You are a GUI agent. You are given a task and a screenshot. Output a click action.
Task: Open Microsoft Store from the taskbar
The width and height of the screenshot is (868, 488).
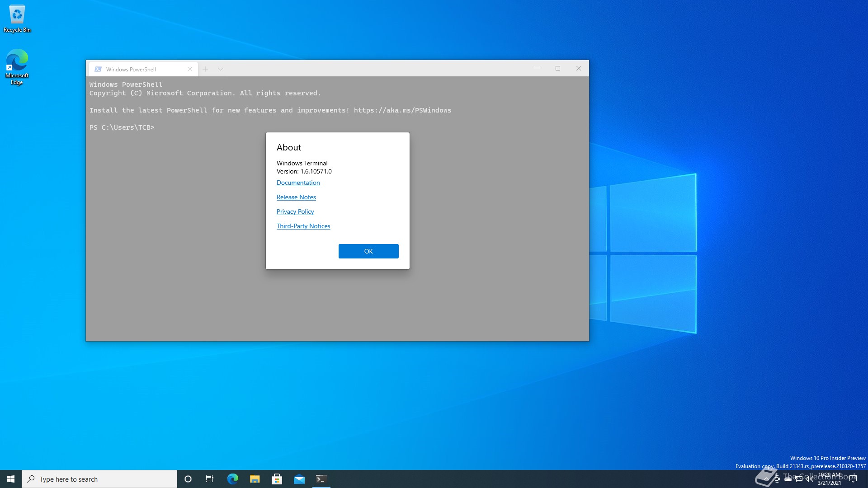tap(277, 479)
